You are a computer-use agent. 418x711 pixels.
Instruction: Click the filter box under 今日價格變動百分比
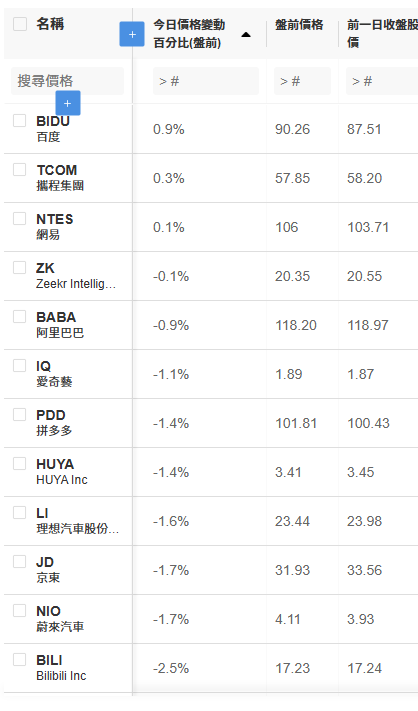tap(206, 81)
